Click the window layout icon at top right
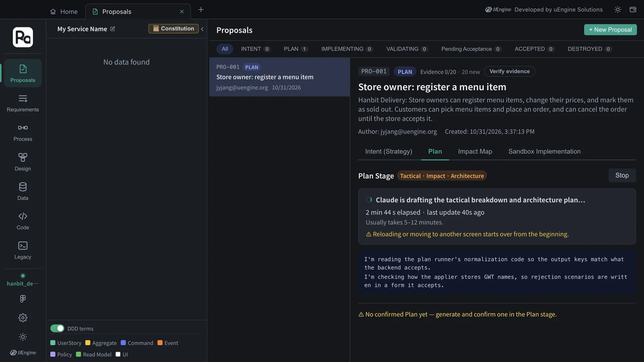This screenshot has height=362, width=644. point(633,10)
